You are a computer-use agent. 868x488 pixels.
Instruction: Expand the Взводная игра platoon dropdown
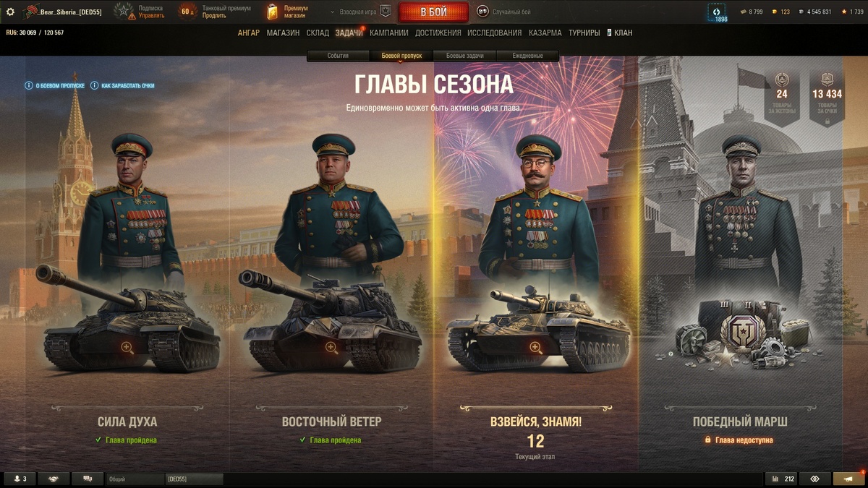360,12
